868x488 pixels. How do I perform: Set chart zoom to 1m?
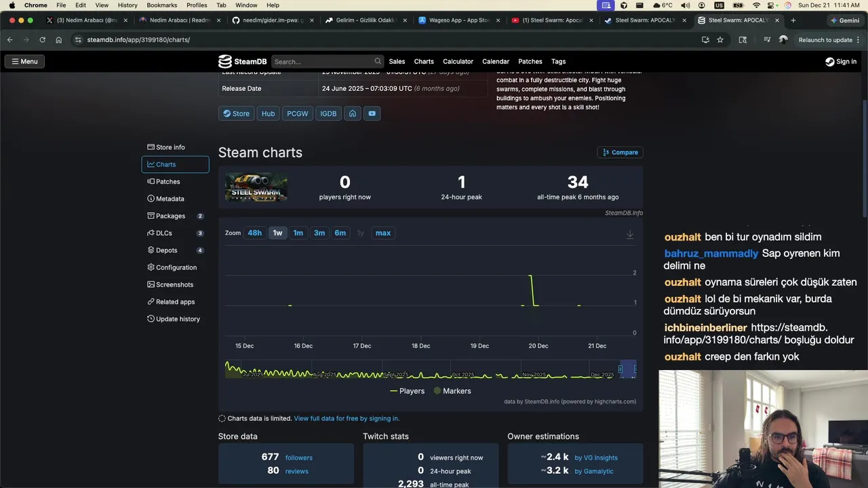click(x=298, y=233)
